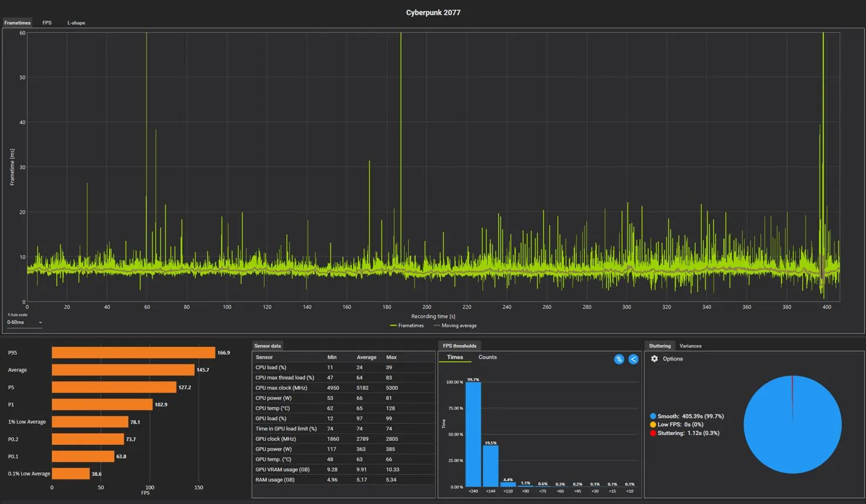Click the blue Smooth legend dot
Viewport: 866px width, 504px height.
(x=653, y=416)
